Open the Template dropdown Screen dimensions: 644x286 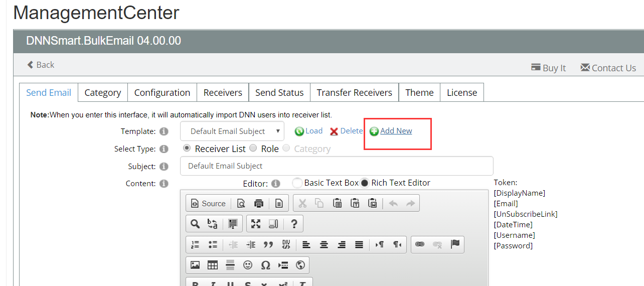(x=232, y=131)
